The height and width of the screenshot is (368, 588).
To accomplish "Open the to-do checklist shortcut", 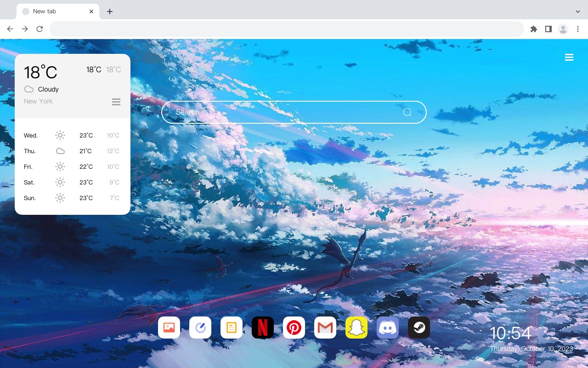I will coord(200,328).
